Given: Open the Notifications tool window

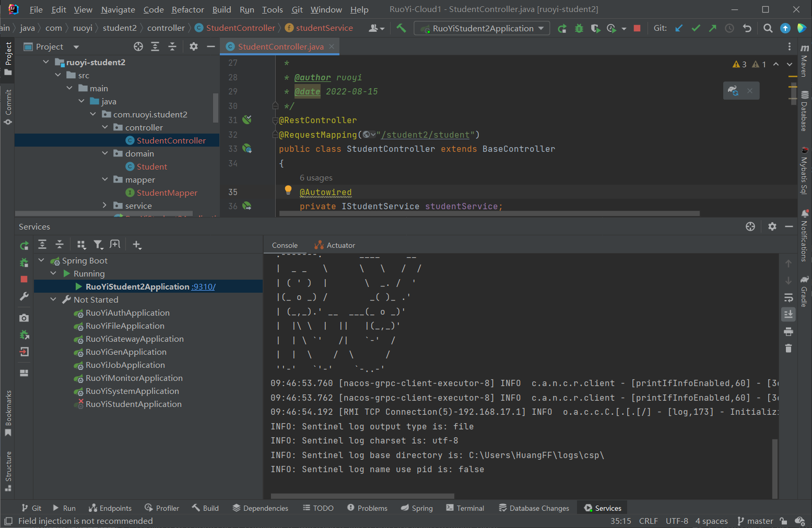Looking at the screenshot, I should [x=805, y=235].
